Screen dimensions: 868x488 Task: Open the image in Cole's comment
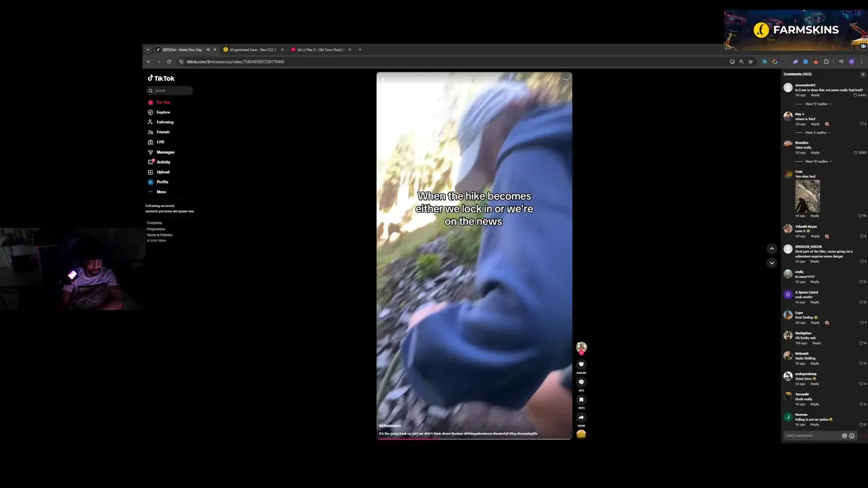(808, 196)
